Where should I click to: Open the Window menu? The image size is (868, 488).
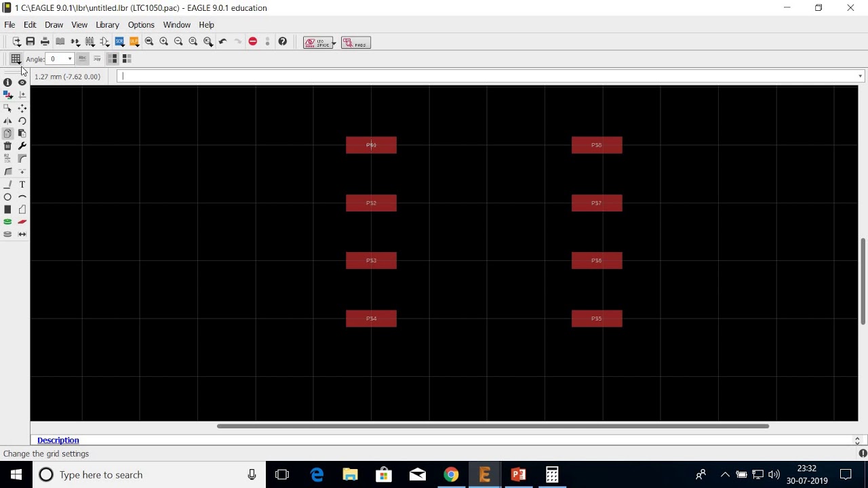[176, 24]
